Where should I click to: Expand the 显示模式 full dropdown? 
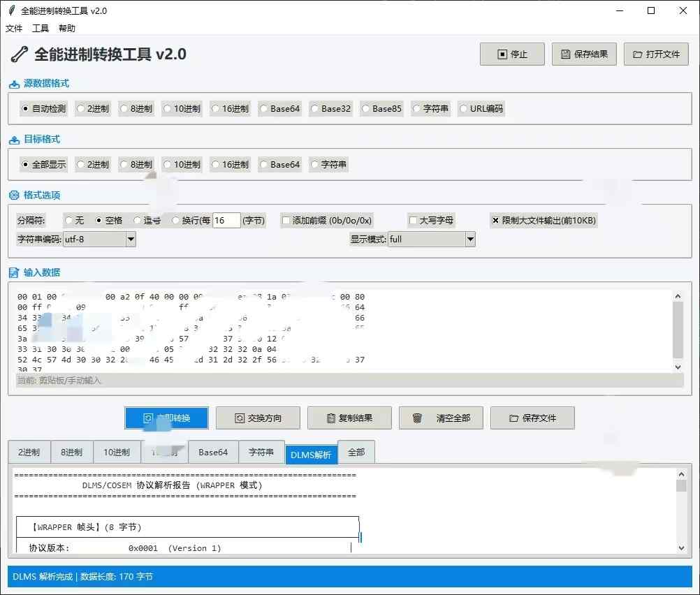tap(471, 240)
